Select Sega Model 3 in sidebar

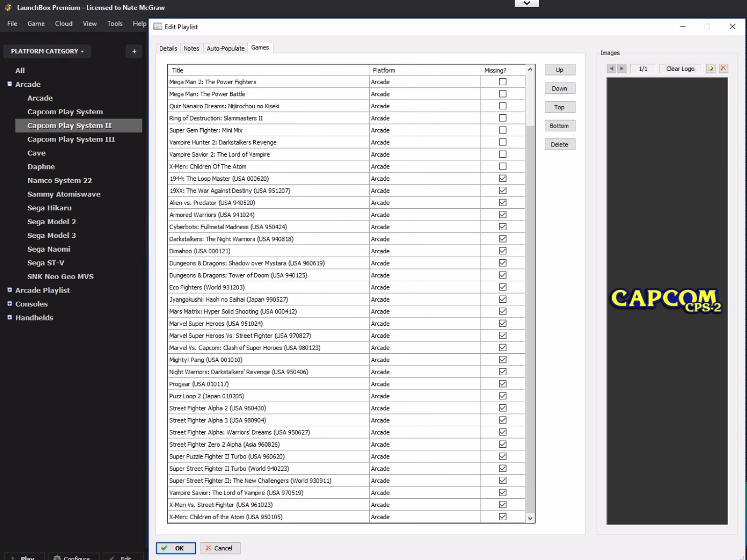pyautogui.click(x=52, y=235)
